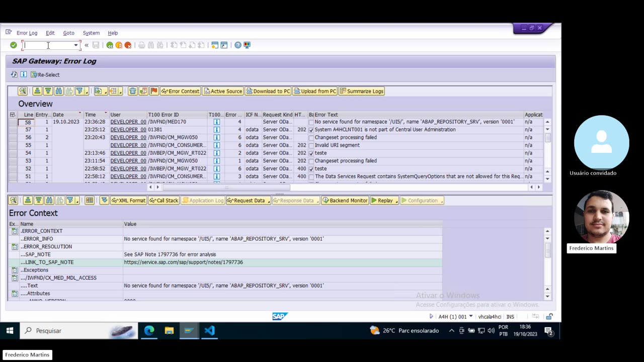The width and height of the screenshot is (644, 362).
Task: Click the Find binoculars in Error Context toolbar
Action: [x=49, y=200]
